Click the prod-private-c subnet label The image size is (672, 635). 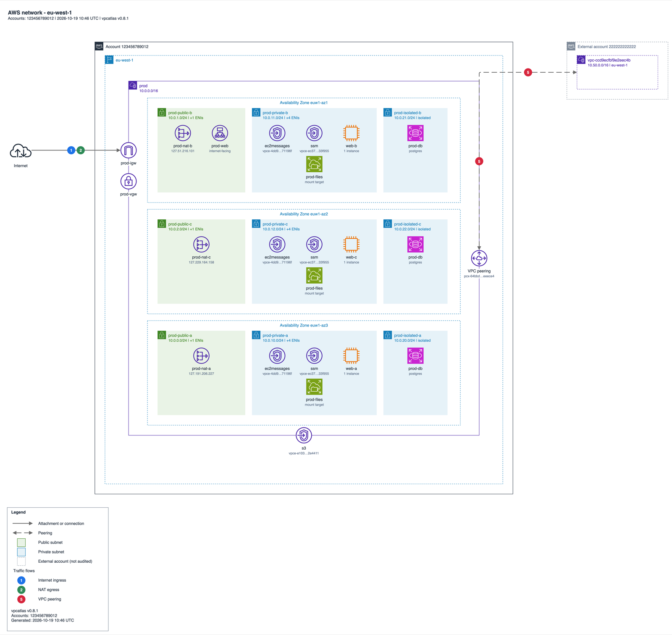coord(275,224)
